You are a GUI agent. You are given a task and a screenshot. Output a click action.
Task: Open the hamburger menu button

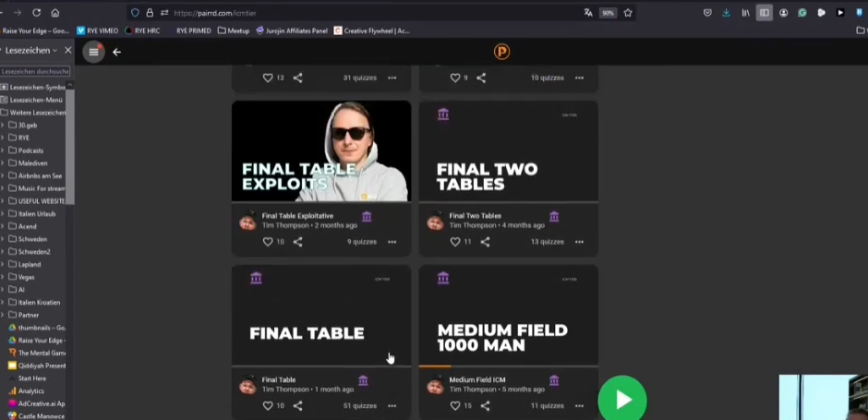(x=93, y=52)
